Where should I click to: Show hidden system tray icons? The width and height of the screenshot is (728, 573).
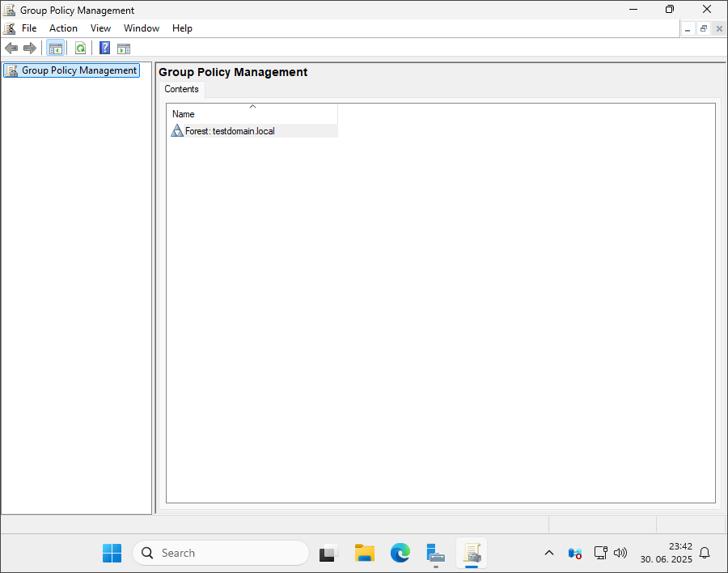point(549,553)
